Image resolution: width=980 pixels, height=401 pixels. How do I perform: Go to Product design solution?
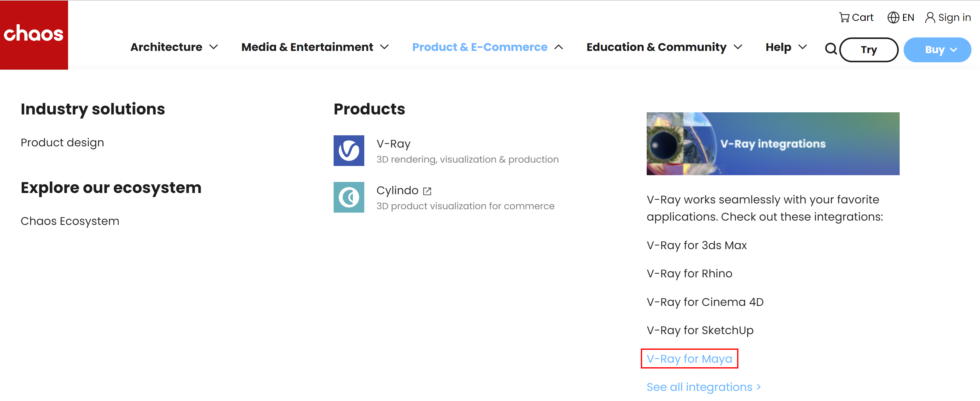pyautogui.click(x=62, y=142)
